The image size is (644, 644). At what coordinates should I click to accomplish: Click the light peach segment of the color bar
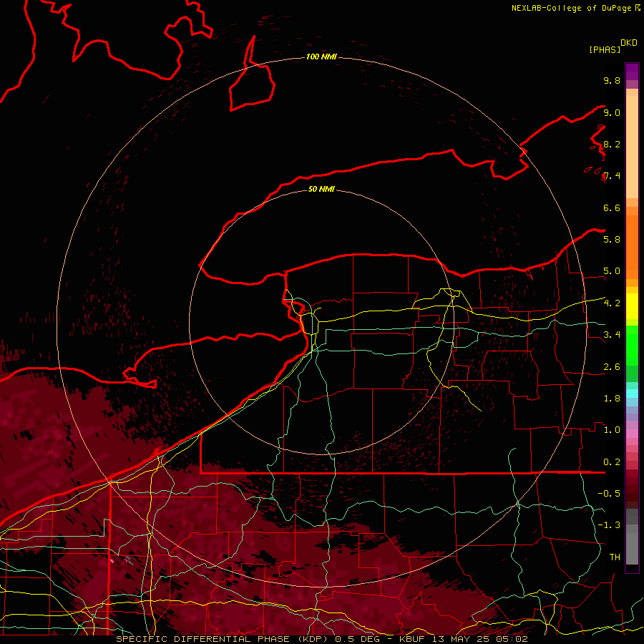pos(632,147)
